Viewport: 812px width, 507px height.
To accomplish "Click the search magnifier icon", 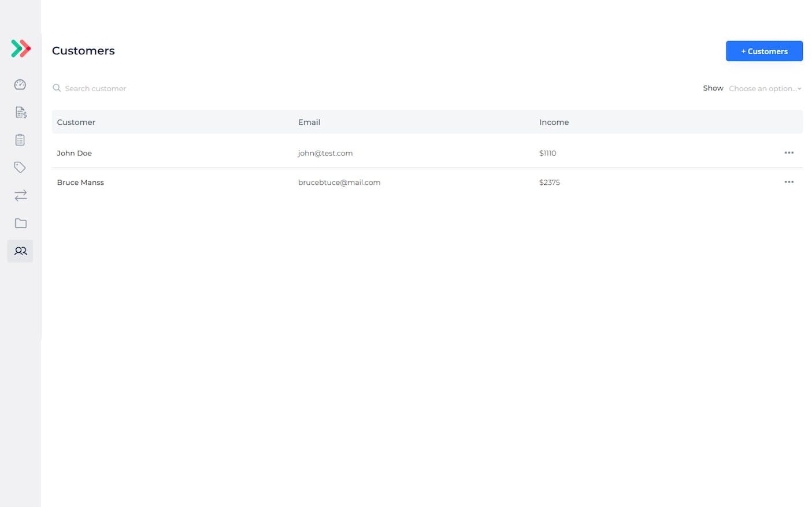I will pyautogui.click(x=57, y=88).
